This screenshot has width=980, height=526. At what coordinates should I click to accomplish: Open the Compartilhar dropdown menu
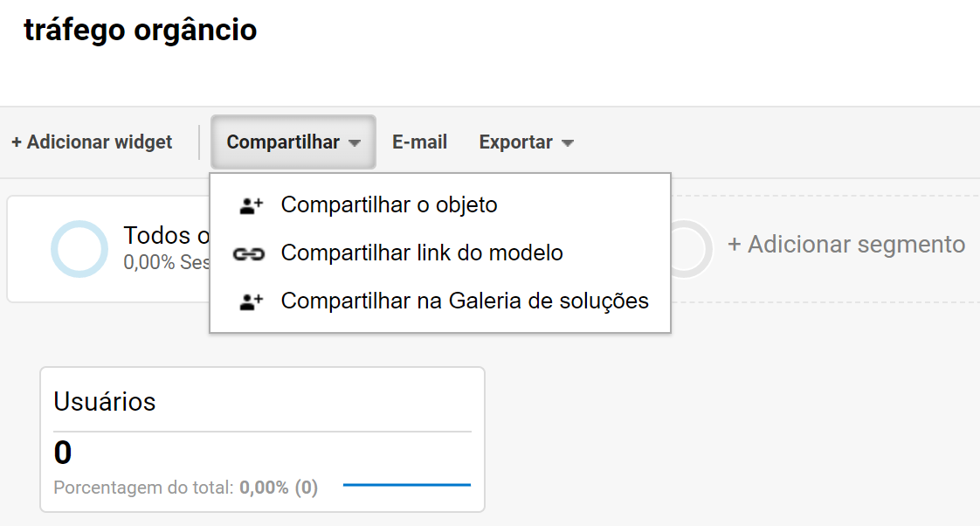pos(293,142)
